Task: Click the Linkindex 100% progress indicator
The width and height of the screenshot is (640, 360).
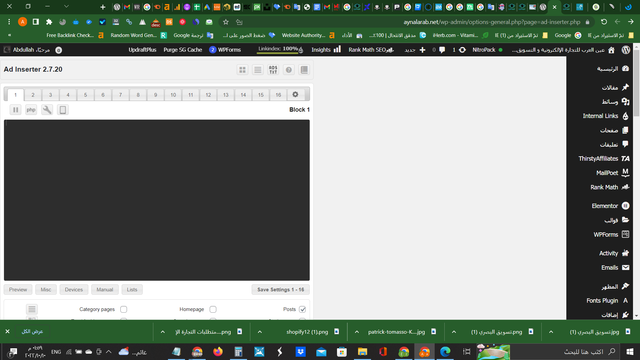Action: click(x=280, y=50)
